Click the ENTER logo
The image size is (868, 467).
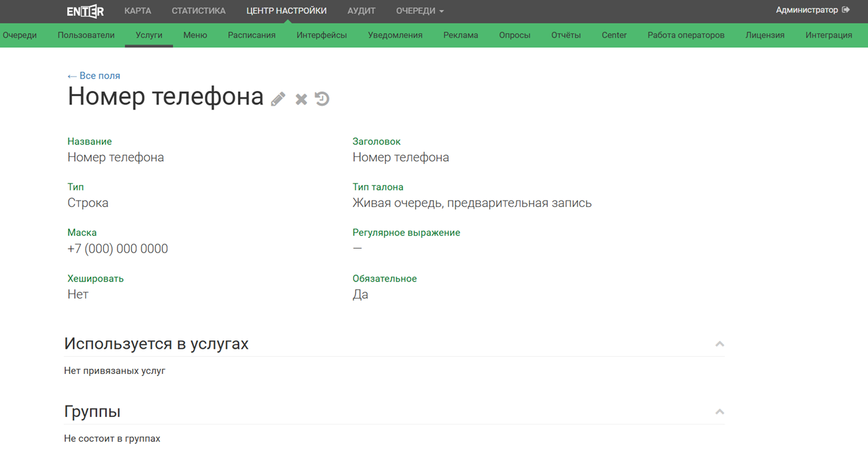point(85,11)
